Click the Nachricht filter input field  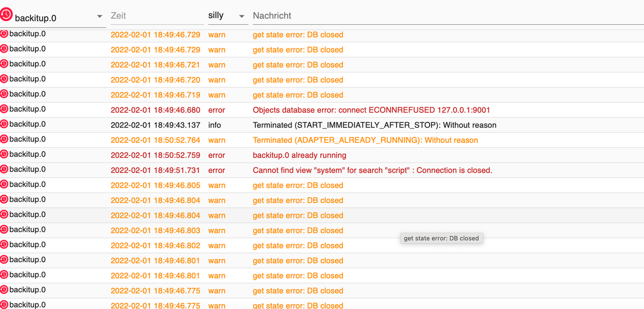coord(445,16)
